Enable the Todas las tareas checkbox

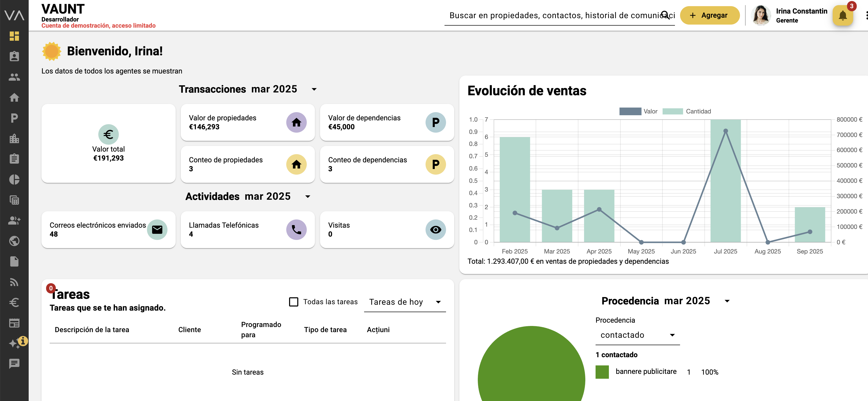tap(293, 302)
